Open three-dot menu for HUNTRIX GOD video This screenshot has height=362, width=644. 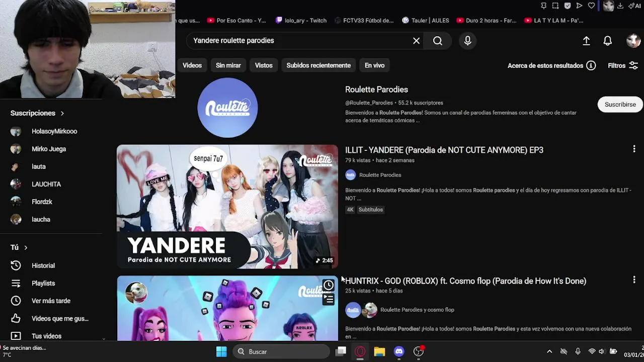pyautogui.click(x=634, y=280)
